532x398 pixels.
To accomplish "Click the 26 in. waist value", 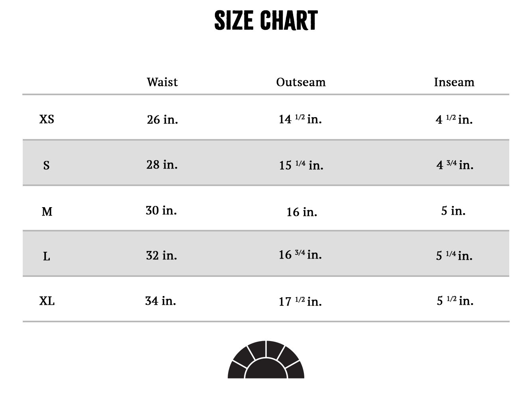I will pyautogui.click(x=162, y=119).
